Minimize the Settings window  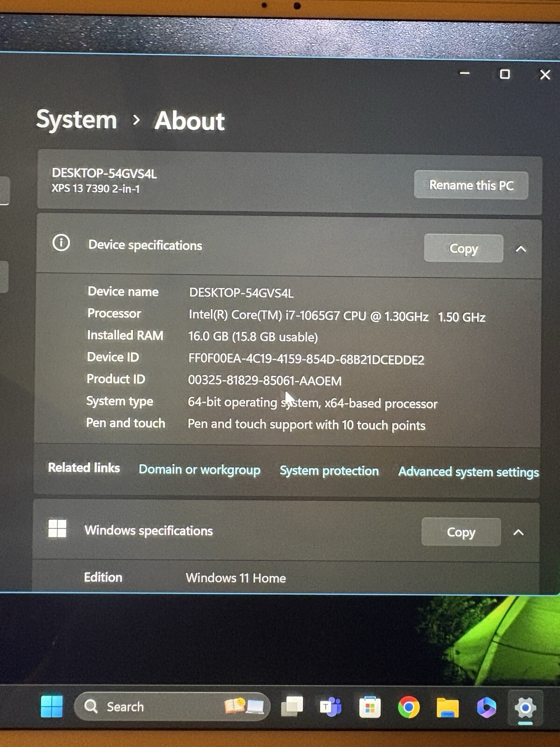click(x=464, y=73)
